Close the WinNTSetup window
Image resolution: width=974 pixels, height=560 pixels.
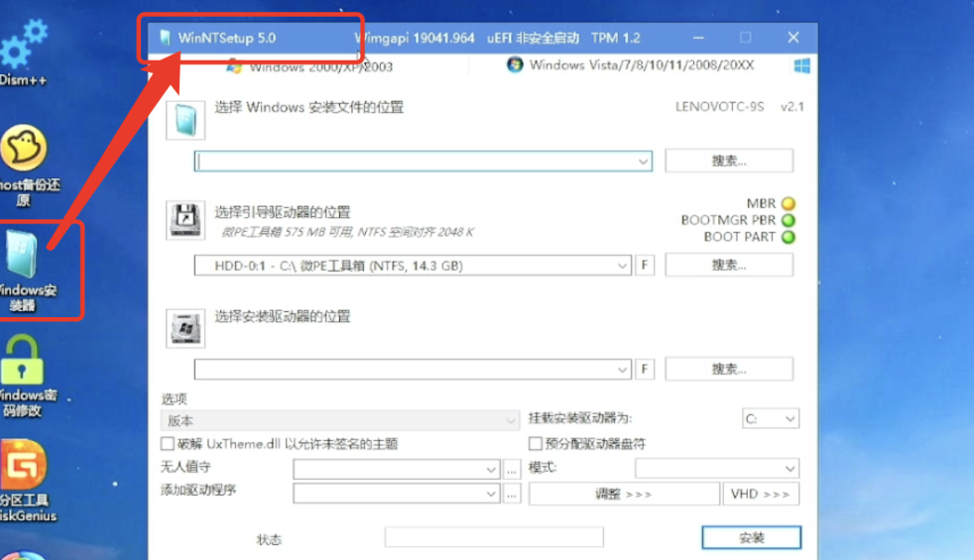pos(793,38)
